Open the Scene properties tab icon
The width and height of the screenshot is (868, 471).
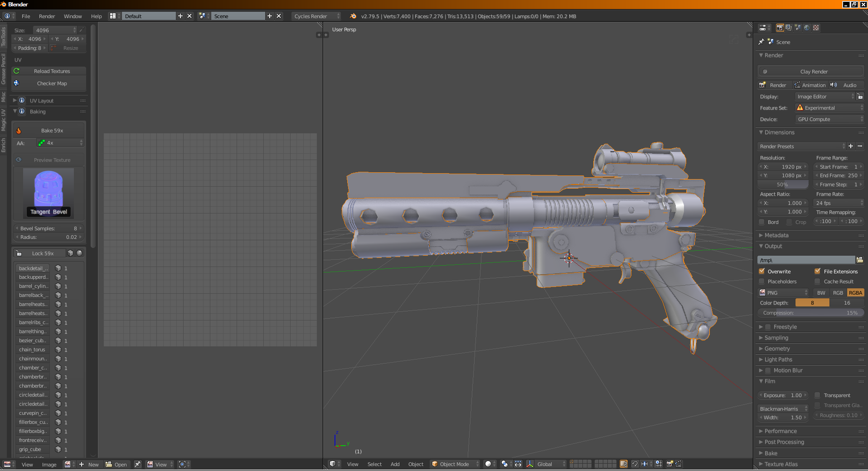(x=798, y=28)
